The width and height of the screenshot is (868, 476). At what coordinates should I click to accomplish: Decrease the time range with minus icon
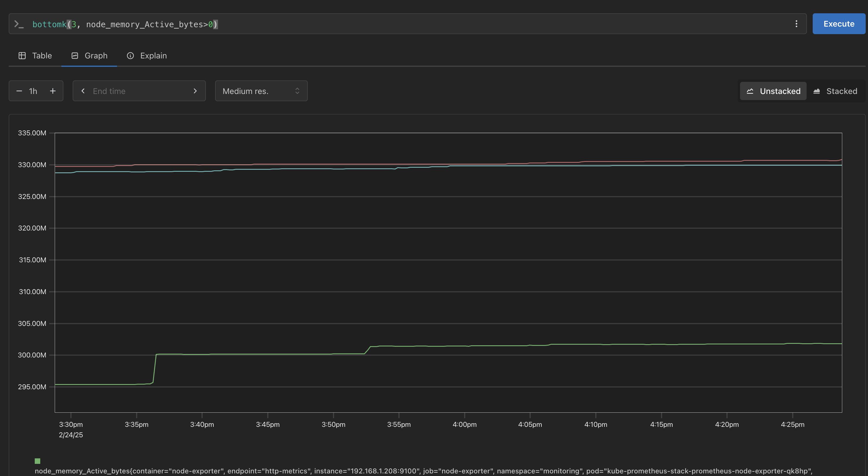point(19,91)
